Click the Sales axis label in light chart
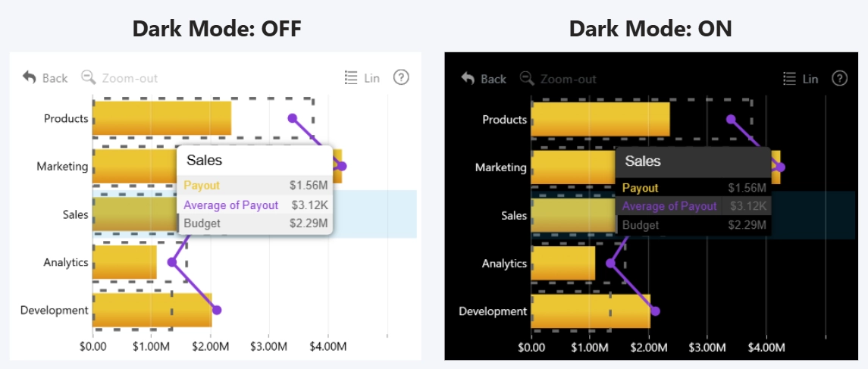 point(76,214)
